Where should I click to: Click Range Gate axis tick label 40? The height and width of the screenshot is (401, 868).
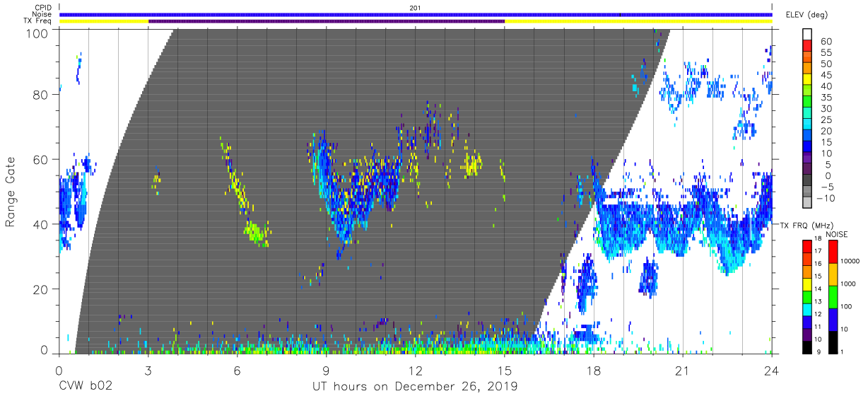pyautogui.click(x=40, y=224)
